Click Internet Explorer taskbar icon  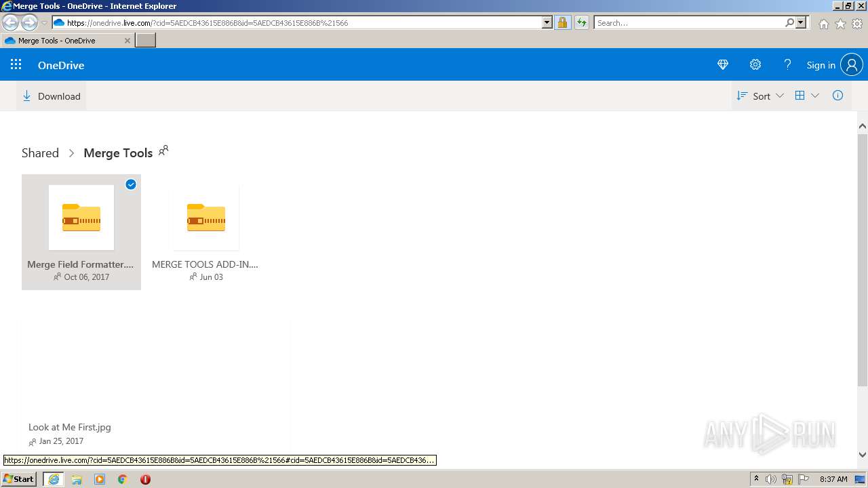[54, 479]
